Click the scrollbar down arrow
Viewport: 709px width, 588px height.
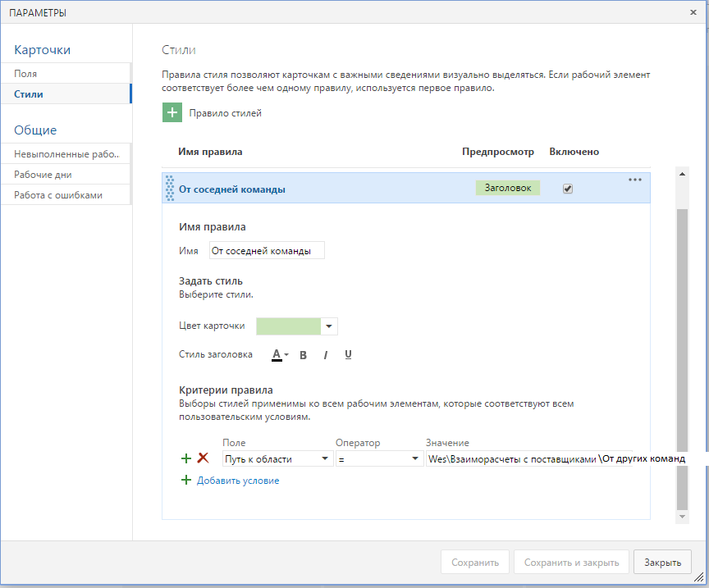click(682, 517)
